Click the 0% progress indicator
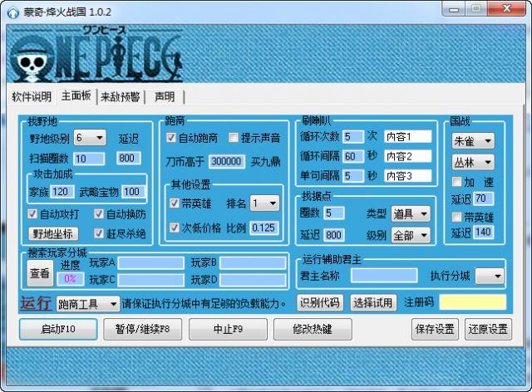The image size is (532, 392). point(70,279)
